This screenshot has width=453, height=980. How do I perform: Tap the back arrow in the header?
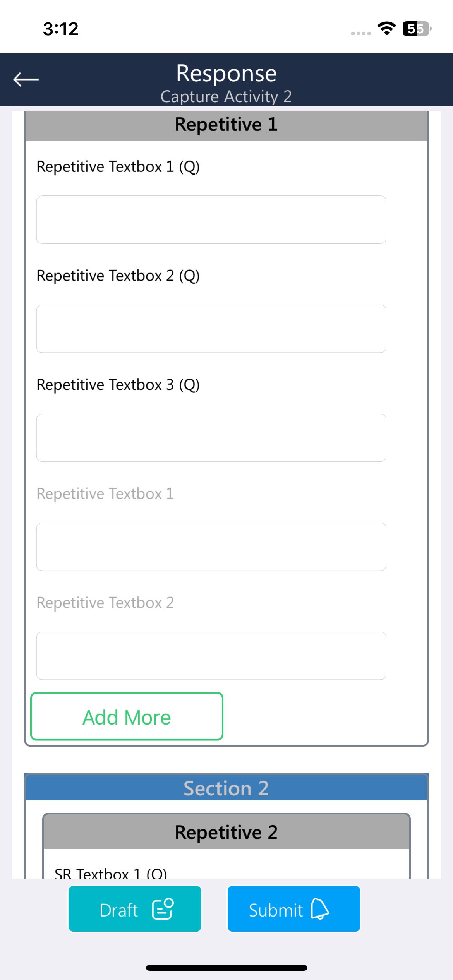pos(26,79)
